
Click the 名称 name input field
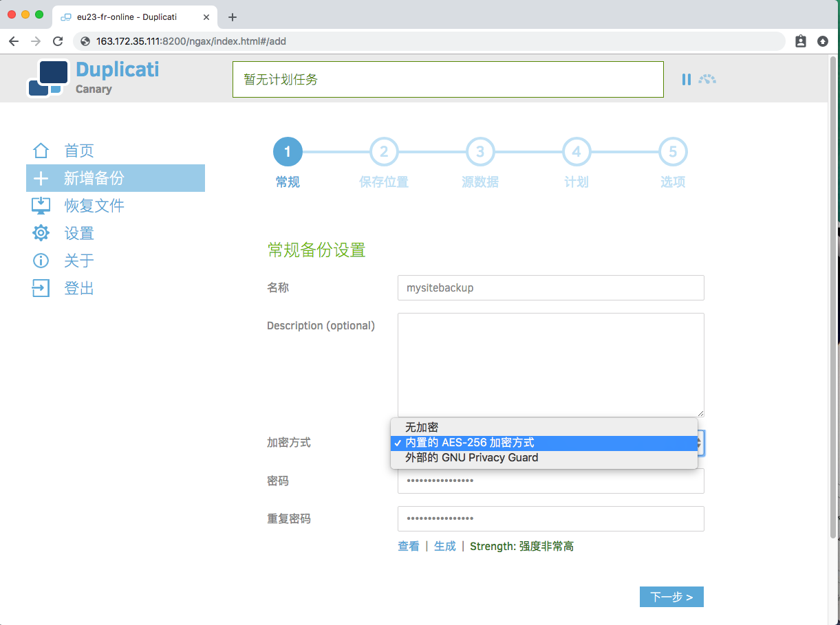pos(550,288)
